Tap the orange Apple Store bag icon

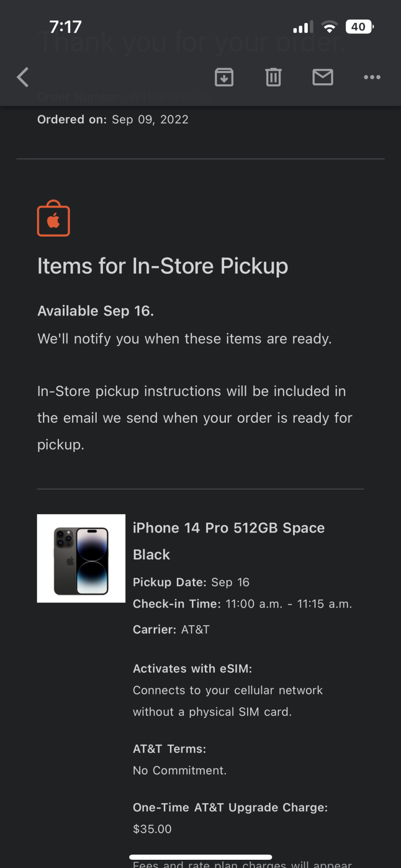(53, 219)
